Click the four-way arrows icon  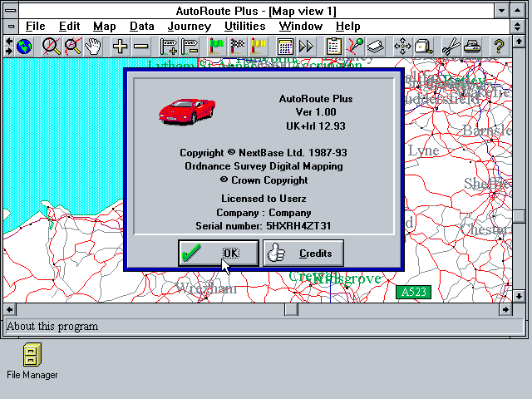point(402,47)
